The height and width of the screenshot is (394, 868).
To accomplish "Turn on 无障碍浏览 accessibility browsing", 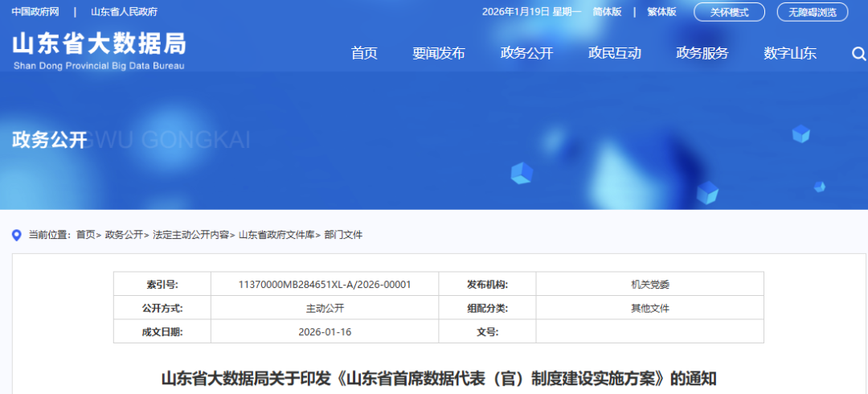I will coord(813,12).
